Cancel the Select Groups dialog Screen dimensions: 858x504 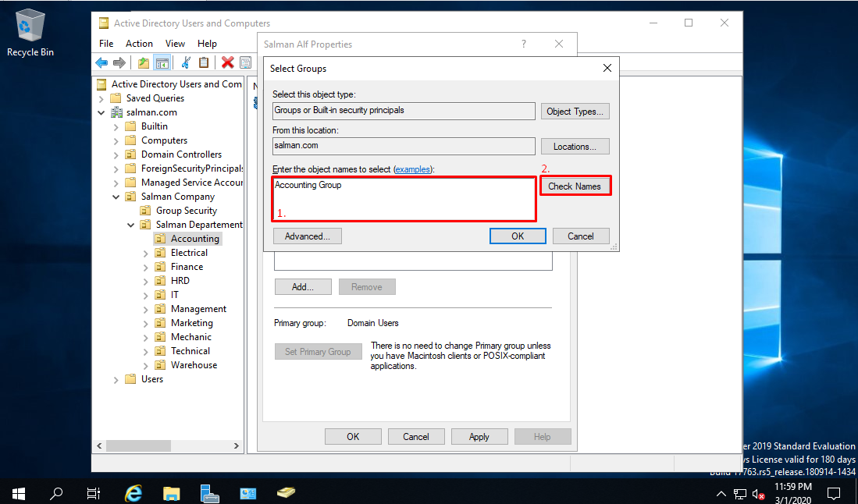(581, 236)
